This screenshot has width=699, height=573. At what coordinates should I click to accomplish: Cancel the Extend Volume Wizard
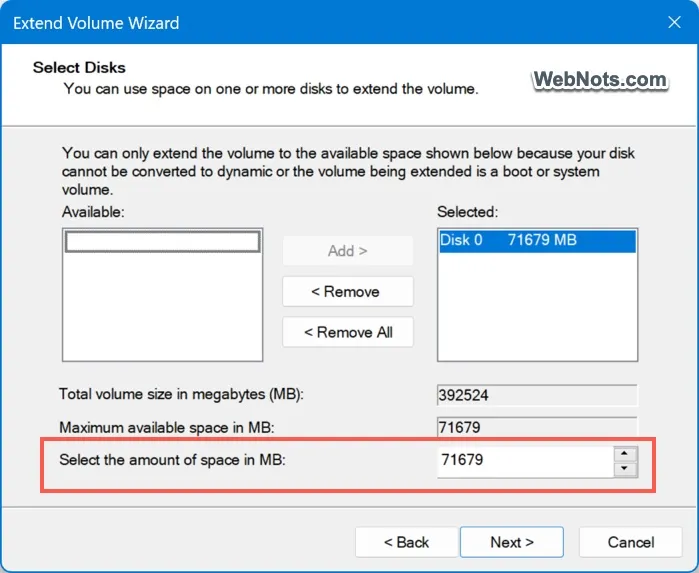click(631, 542)
